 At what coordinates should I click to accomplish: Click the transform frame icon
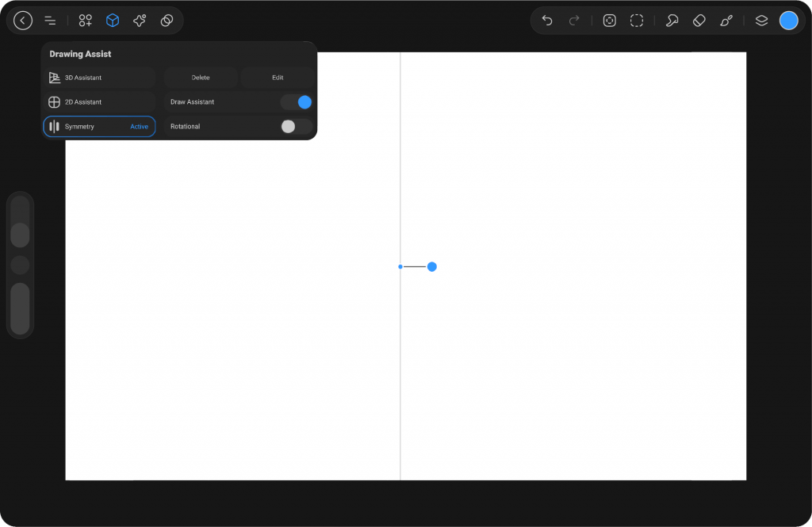click(x=609, y=21)
